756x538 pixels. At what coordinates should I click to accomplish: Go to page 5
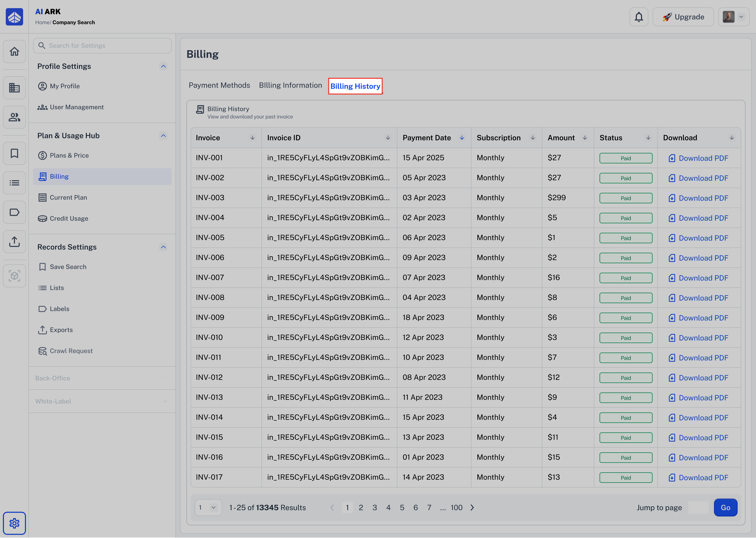click(x=402, y=508)
